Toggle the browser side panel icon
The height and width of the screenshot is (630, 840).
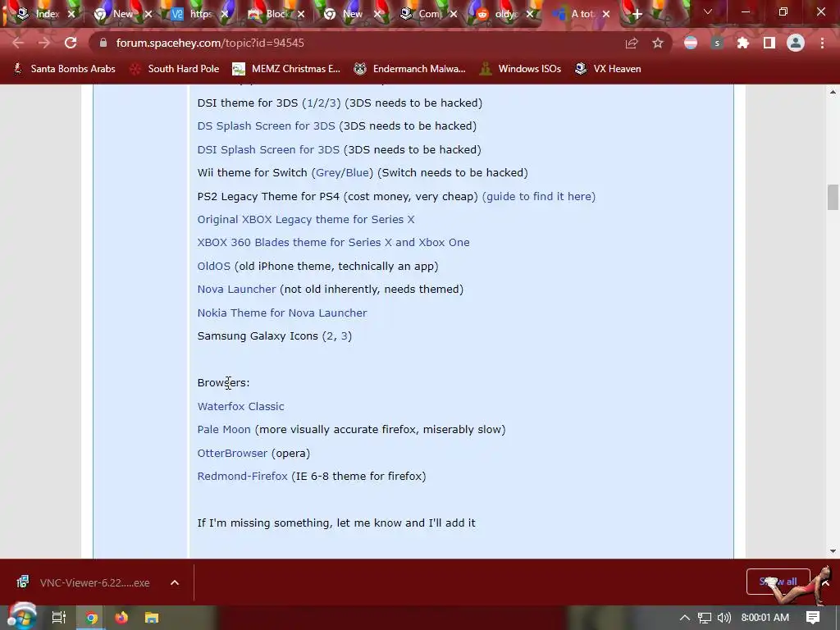769,43
